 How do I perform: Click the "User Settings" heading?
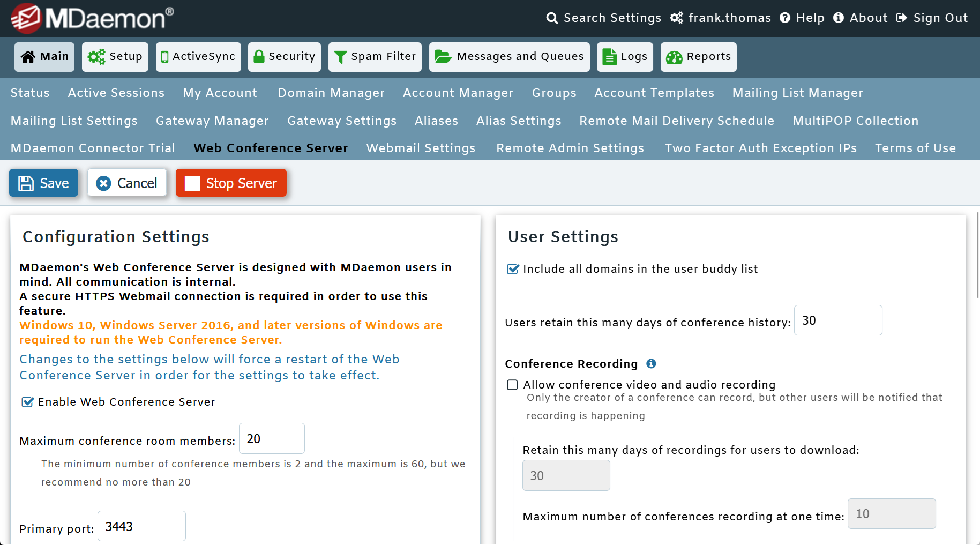click(563, 237)
